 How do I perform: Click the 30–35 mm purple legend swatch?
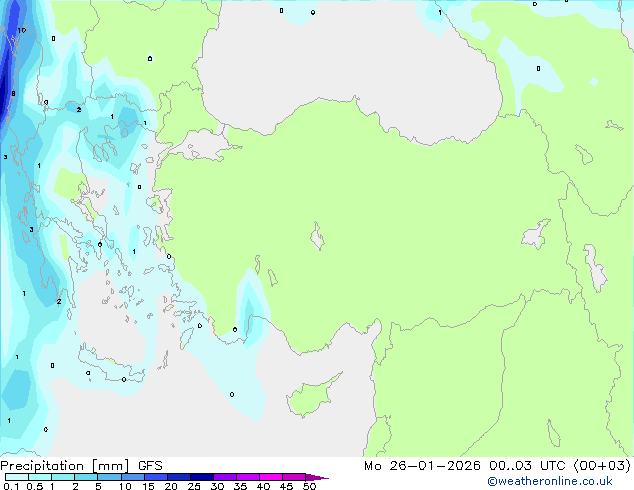coord(225,477)
